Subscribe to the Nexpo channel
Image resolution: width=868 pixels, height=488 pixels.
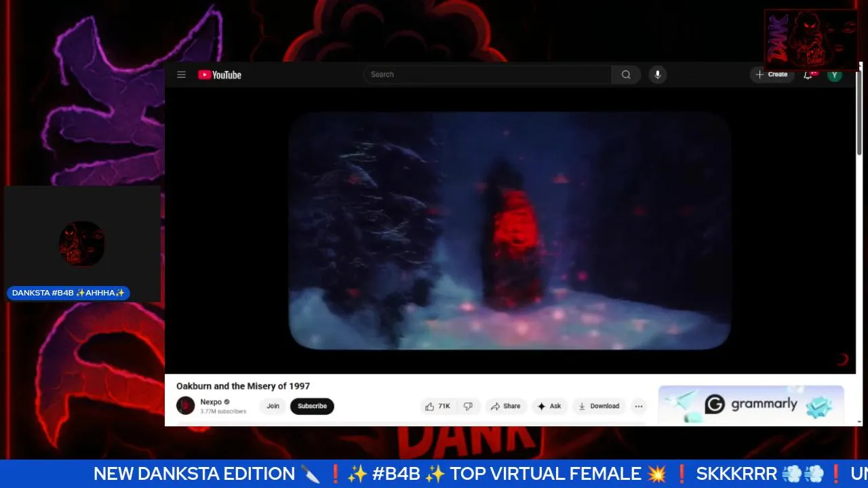pos(312,406)
